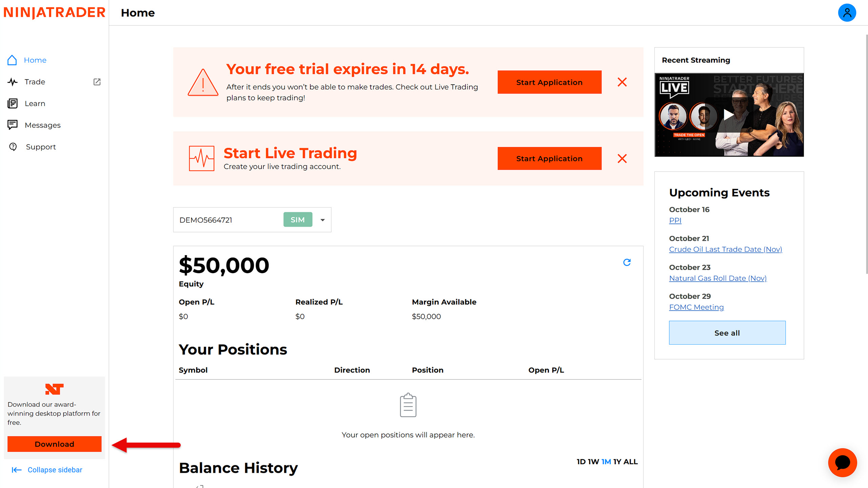868x488 pixels.
Task: Click the Support question mark icon
Action: click(x=13, y=147)
